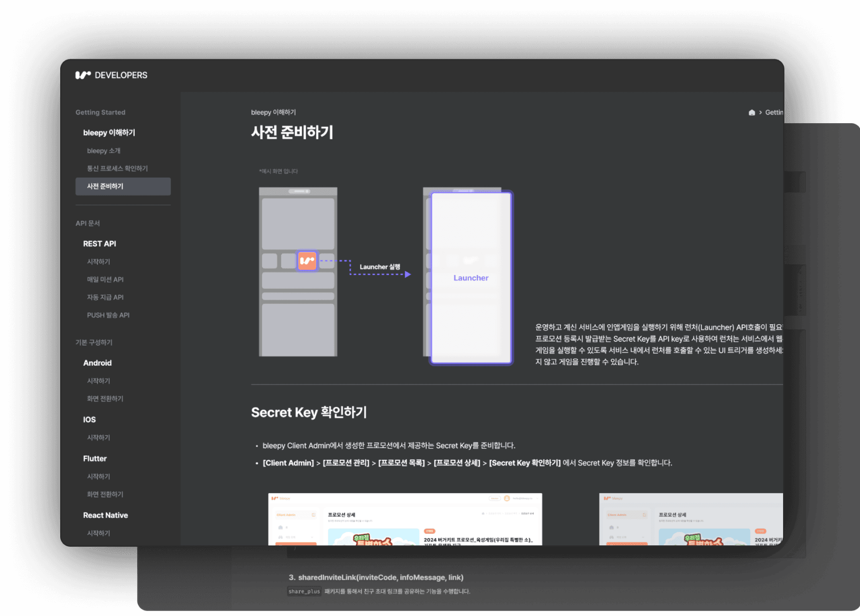Click the 'Getting' breadcrumb link
860x616 pixels.
(x=774, y=112)
